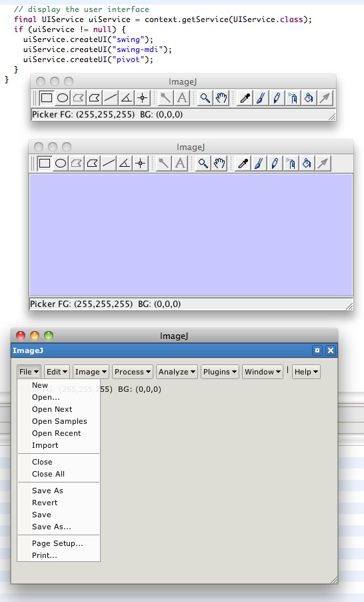Expand the Plugins dropdown menu
The height and width of the screenshot is (602, 364).
point(220,372)
